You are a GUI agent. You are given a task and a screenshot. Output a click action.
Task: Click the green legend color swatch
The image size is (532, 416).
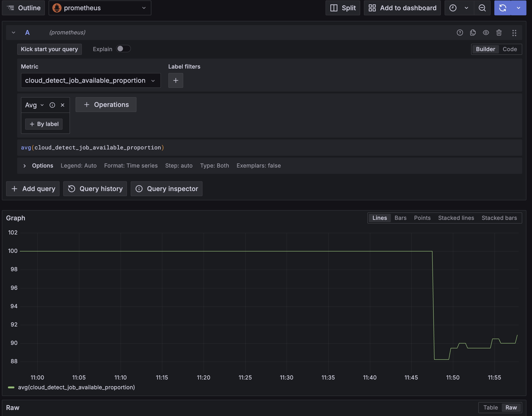(11, 387)
